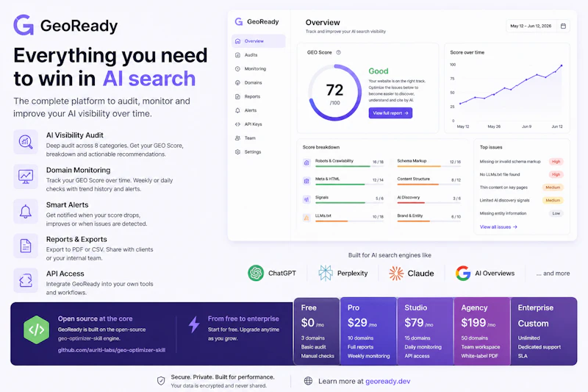Click the calendar icon beside date range
This screenshot has height=392, width=588.
coord(563,26)
